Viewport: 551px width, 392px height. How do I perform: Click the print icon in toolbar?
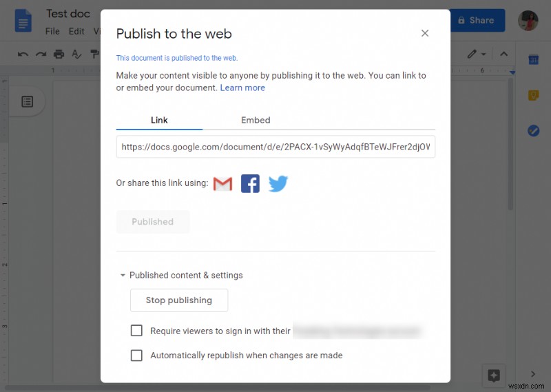pos(59,54)
